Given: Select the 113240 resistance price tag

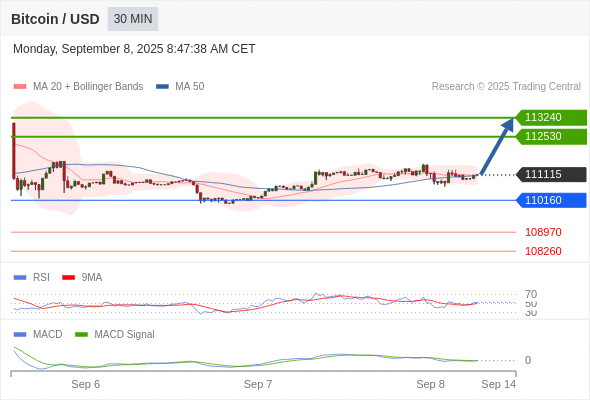Looking at the screenshot, I should [x=551, y=117].
